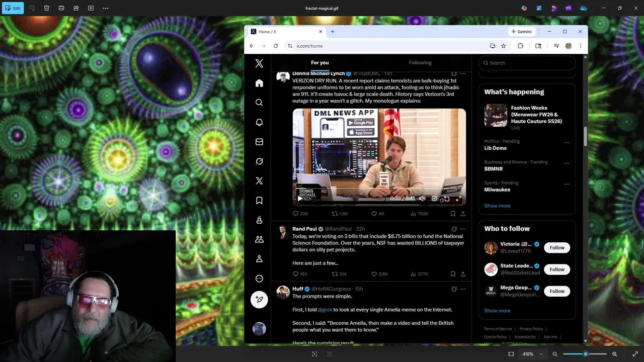Viewport: 644px width, 362px height.
Task: Open Clipchamp icon in Photos title bar
Action: (x=569, y=8)
